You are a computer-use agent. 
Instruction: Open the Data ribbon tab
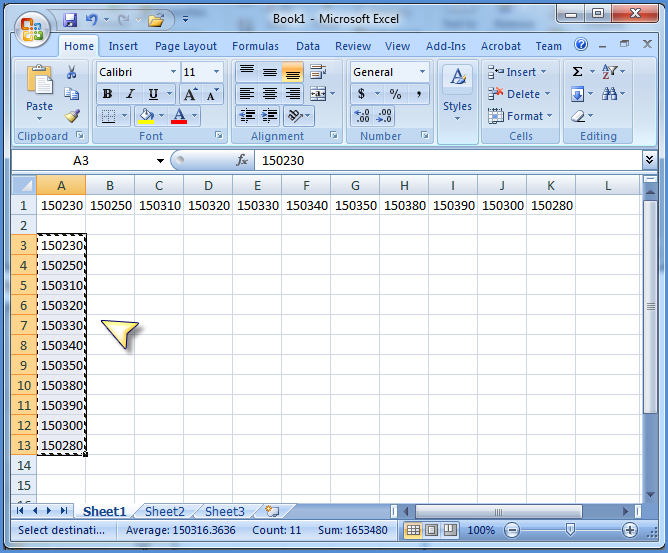tap(308, 46)
